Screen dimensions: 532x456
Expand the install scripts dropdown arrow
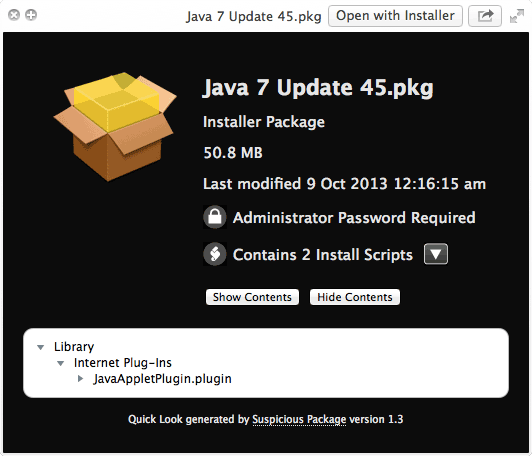click(436, 254)
